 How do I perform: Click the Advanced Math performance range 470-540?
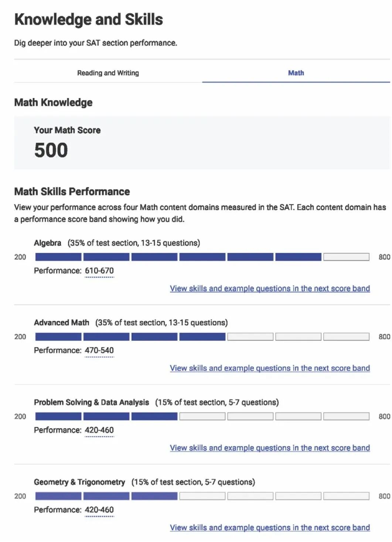pyautogui.click(x=99, y=350)
